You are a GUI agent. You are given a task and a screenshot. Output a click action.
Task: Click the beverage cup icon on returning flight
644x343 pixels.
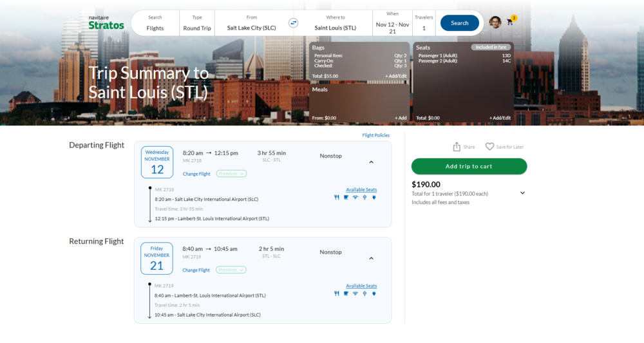(346, 293)
